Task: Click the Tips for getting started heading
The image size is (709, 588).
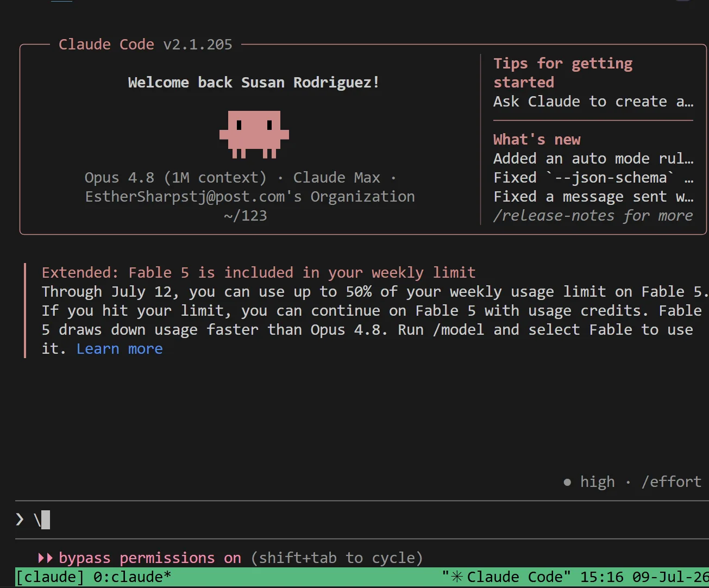Action: 563,73
